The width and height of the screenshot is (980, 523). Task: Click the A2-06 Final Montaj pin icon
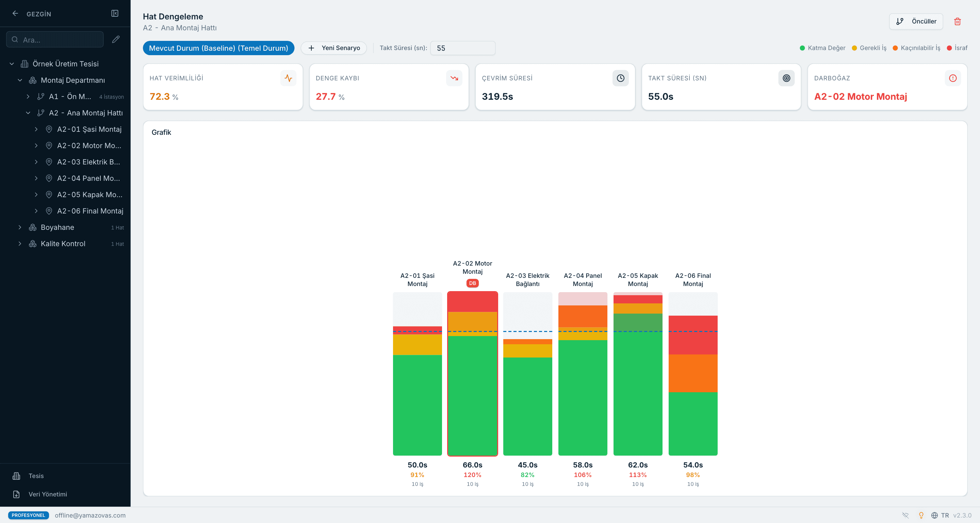(49, 211)
